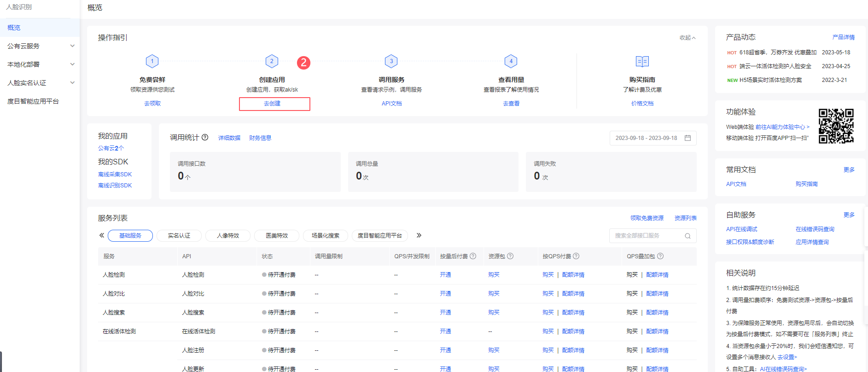The image size is (868, 372).
Task: Switch to the 实名认证 tab
Action: (179, 236)
